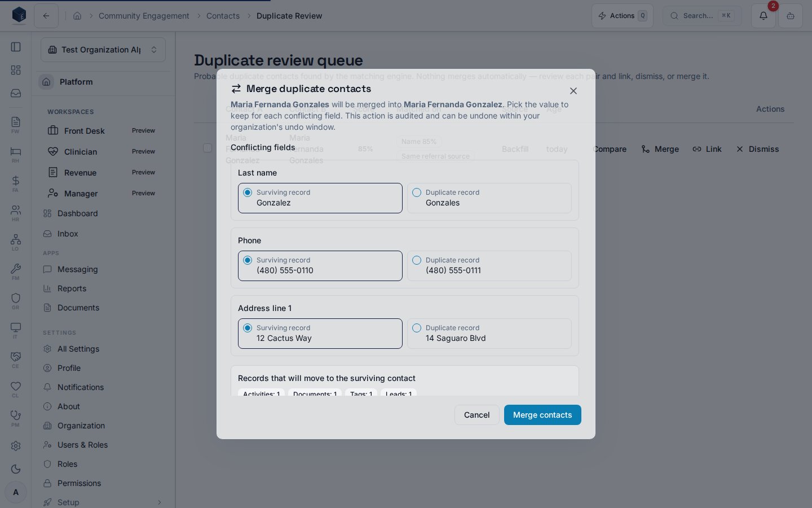Open the home breadcrumb icon
This screenshot has width=812, height=508.
click(77, 16)
